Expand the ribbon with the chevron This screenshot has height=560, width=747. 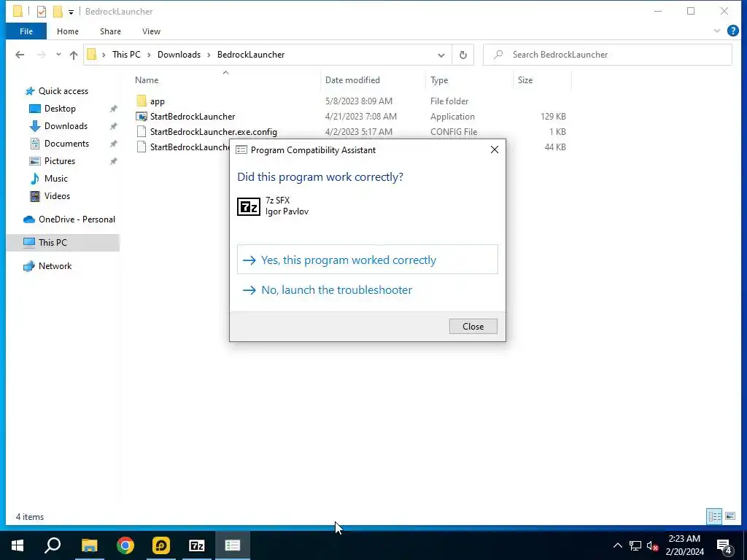pyautogui.click(x=716, y=31)
